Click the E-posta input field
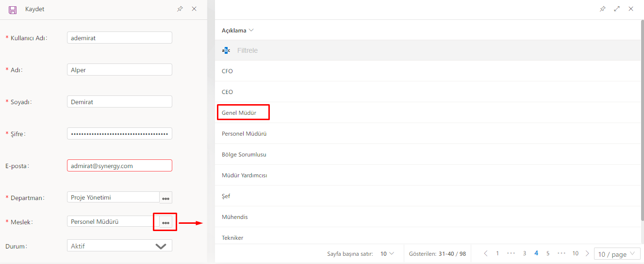The height and width of the screenshot is (264, 644). tap(119, 166)
